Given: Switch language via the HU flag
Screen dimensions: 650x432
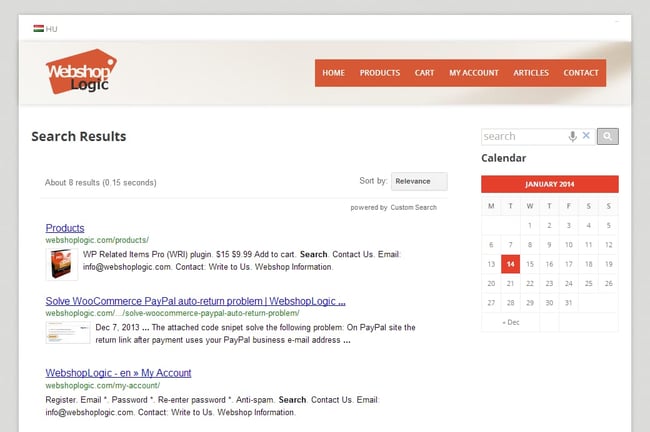Looking at the screenshot, I should [x=45, y=29].
